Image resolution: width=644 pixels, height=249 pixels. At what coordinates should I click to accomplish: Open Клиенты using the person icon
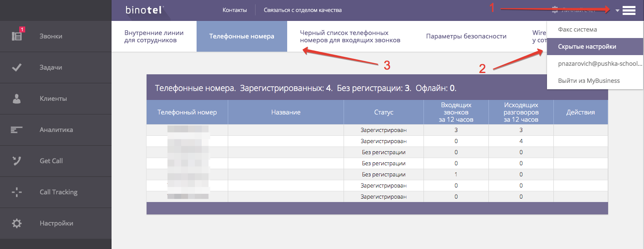[17, 98]
